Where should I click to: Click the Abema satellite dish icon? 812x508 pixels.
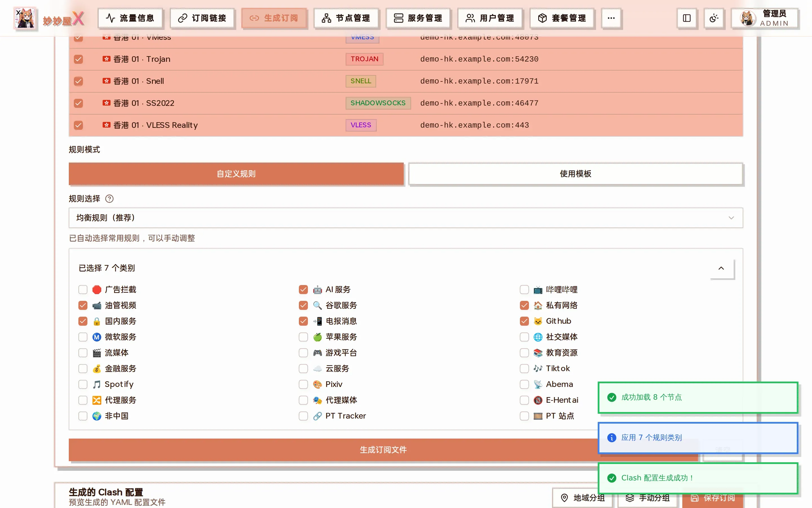(538, 384)
